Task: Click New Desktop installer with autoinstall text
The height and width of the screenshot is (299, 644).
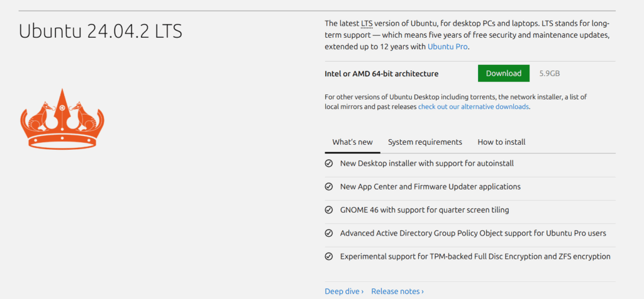Action: [427, 163]
